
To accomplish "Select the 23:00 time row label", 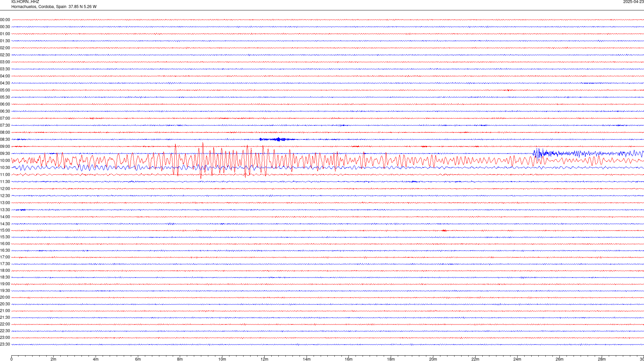I will point(5,338).
